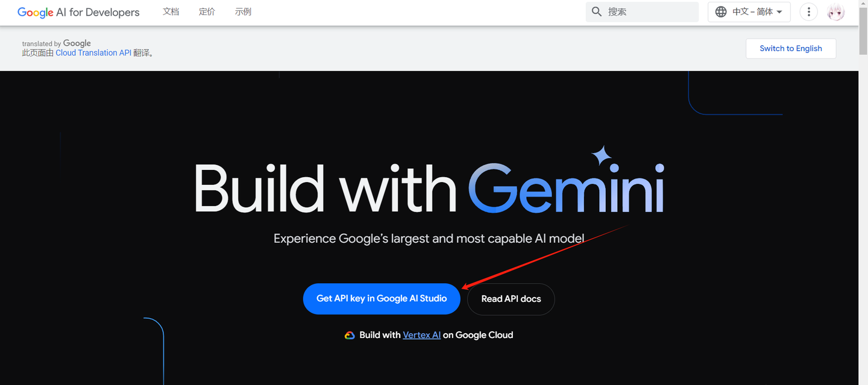868x385 pixels.
Task: Follow the Vertex AI link
Action: tap(421, 335)
